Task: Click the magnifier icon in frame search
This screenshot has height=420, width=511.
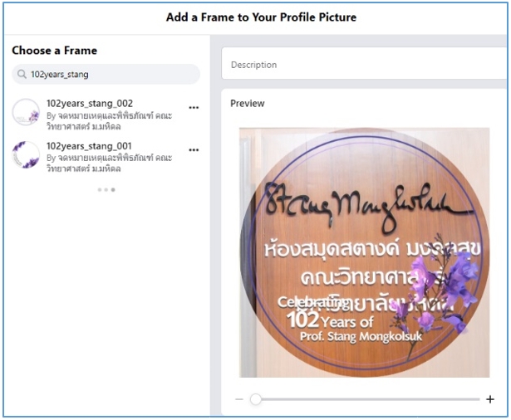Action: point(21,75)
